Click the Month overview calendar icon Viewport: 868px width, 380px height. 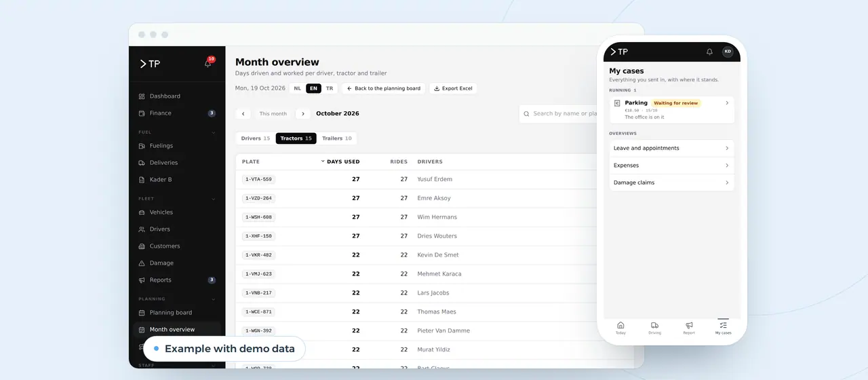142,330
